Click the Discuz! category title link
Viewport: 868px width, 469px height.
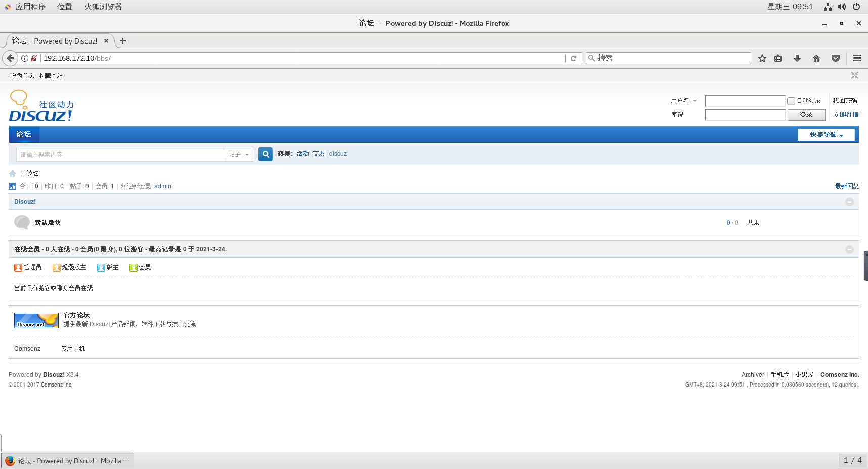25,202
